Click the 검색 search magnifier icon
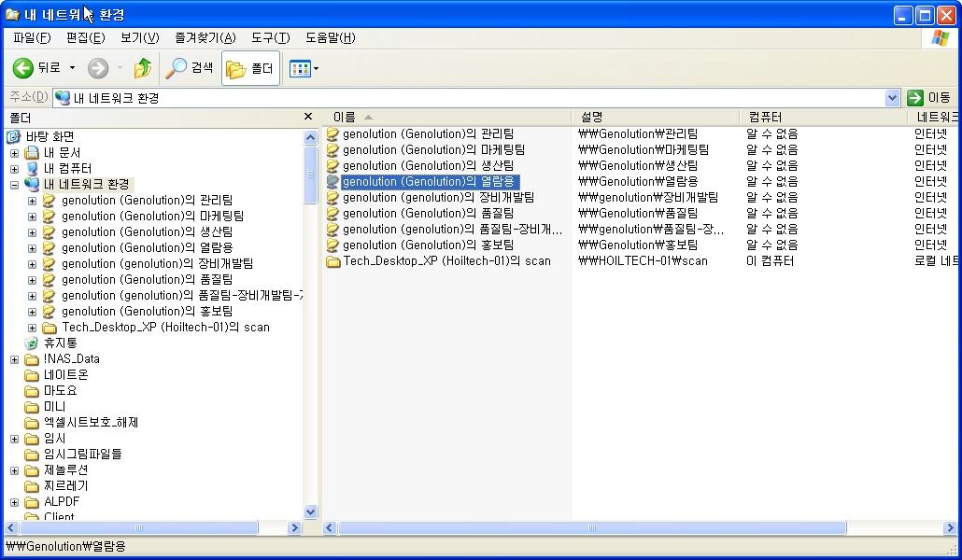962x560 pixels. (x=177, y=68)
